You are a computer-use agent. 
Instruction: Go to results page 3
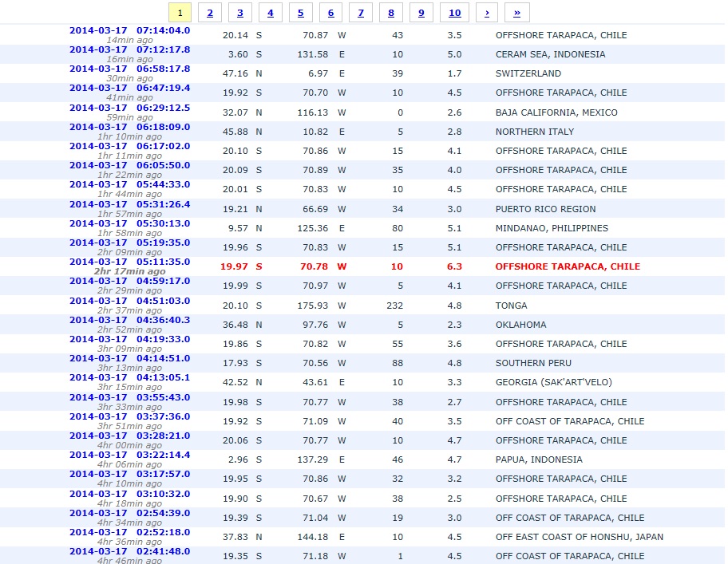coord(240,13)
